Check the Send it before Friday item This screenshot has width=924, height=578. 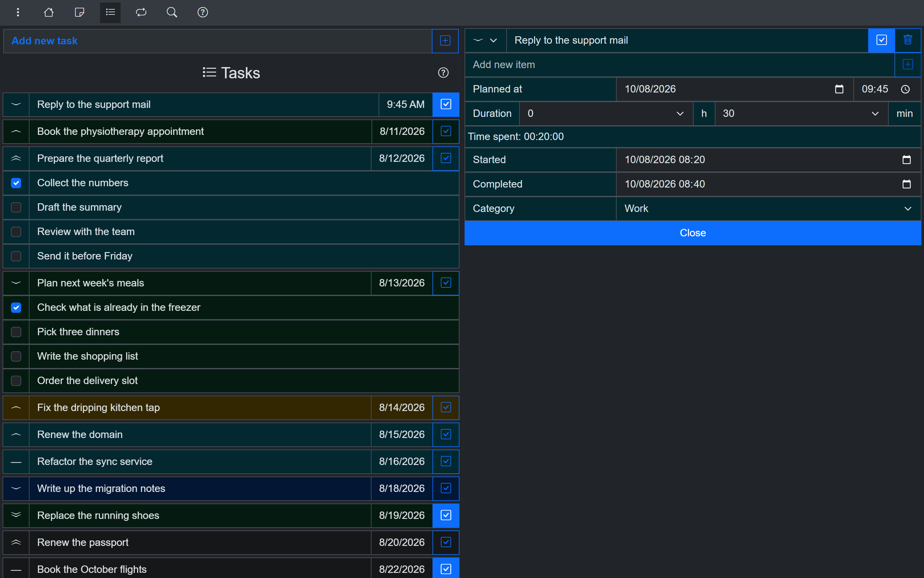pyautogui.click(x=16, y=256)
